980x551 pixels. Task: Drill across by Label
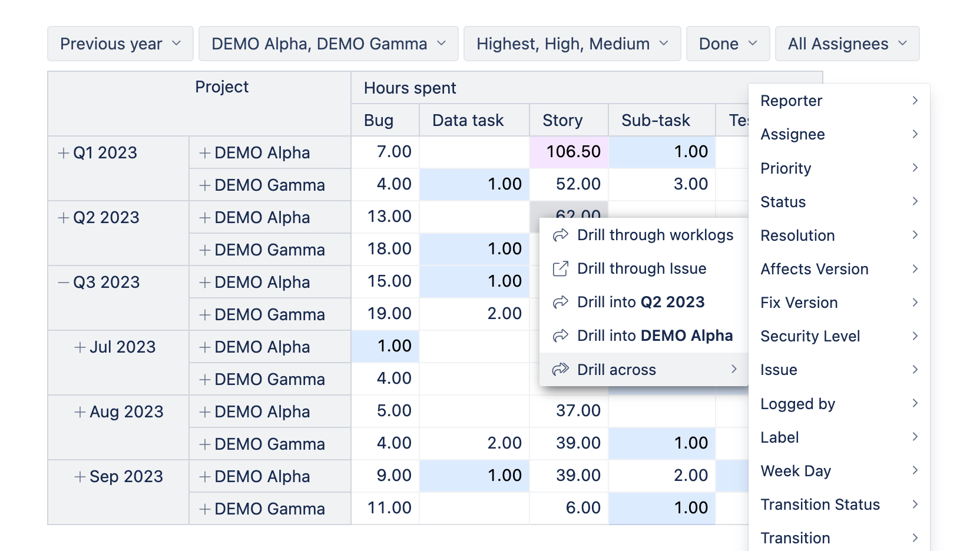coord(839,437)
